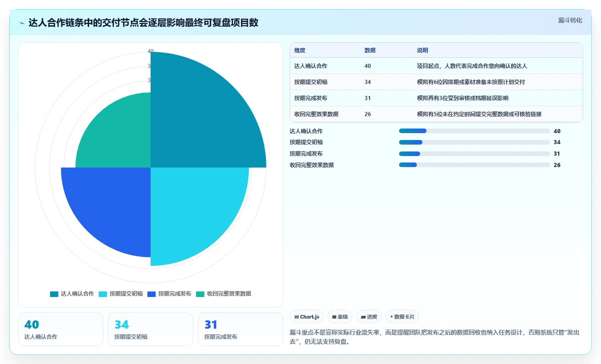
Task: Click the 按期完成发布 progress bar
Action: click(x=474, y=154)
